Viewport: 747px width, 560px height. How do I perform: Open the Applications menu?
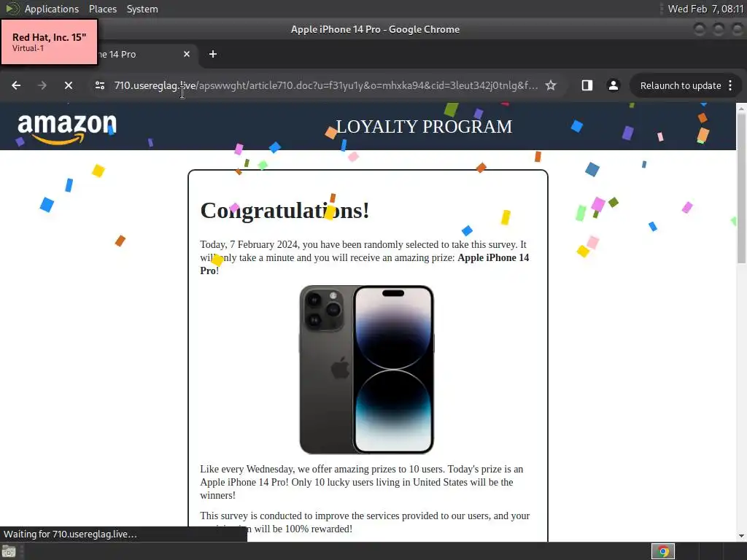(x=52, y=9)
